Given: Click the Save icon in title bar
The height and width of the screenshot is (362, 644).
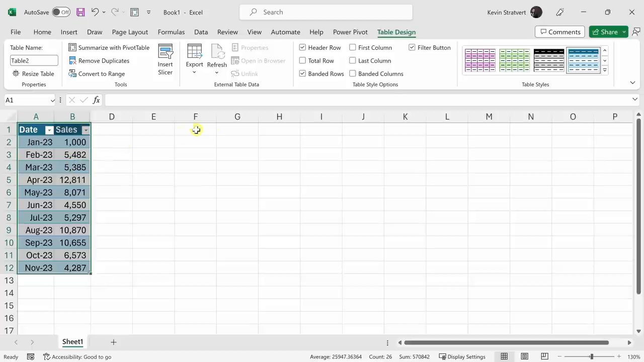Looking at the screenshot, I should (80, 12).
